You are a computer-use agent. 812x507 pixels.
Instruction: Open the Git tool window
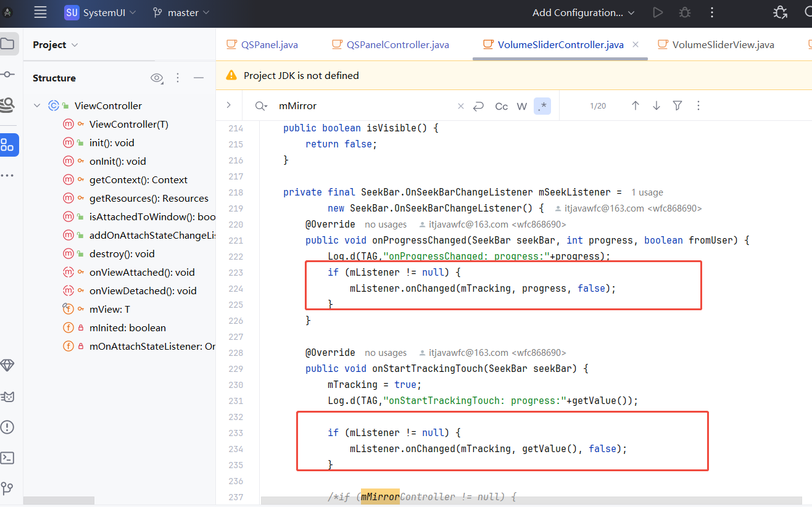(7, 488)
